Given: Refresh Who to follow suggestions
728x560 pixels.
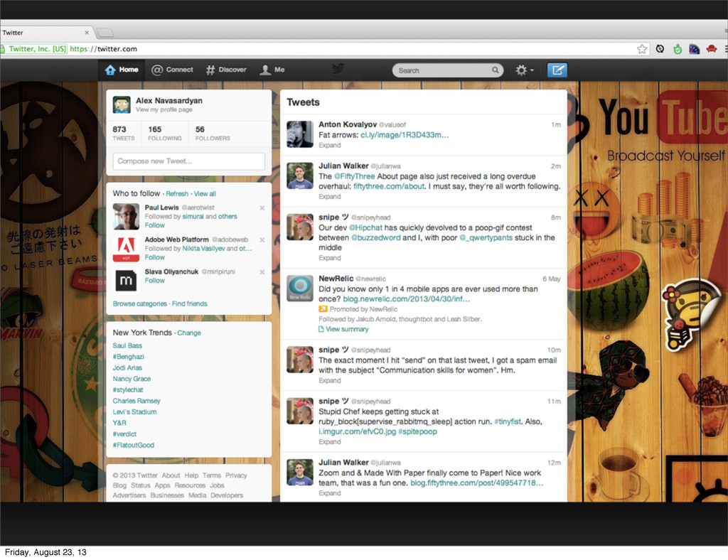Looking at the screenshot, I should click(177, 194).
